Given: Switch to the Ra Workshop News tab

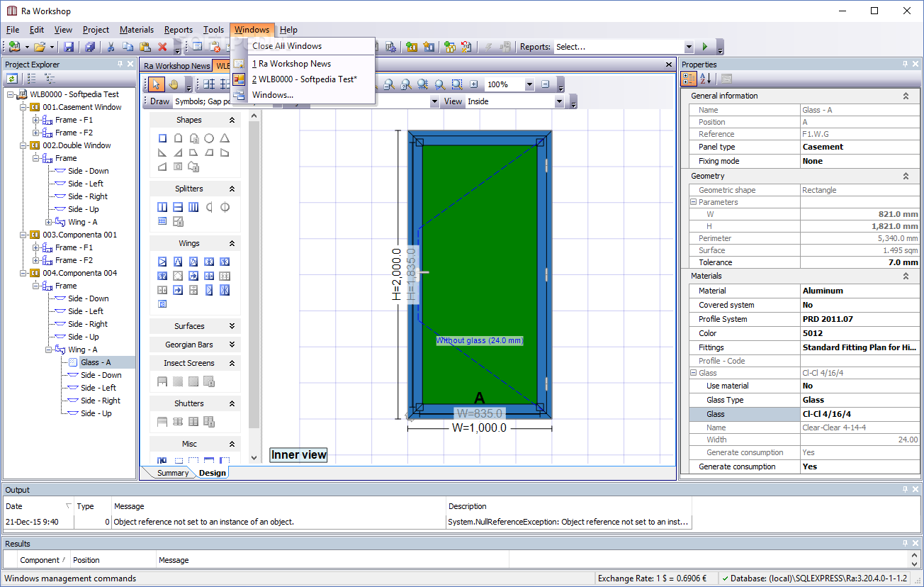Looking at the screenshot, I should click(x=176, y=65).
